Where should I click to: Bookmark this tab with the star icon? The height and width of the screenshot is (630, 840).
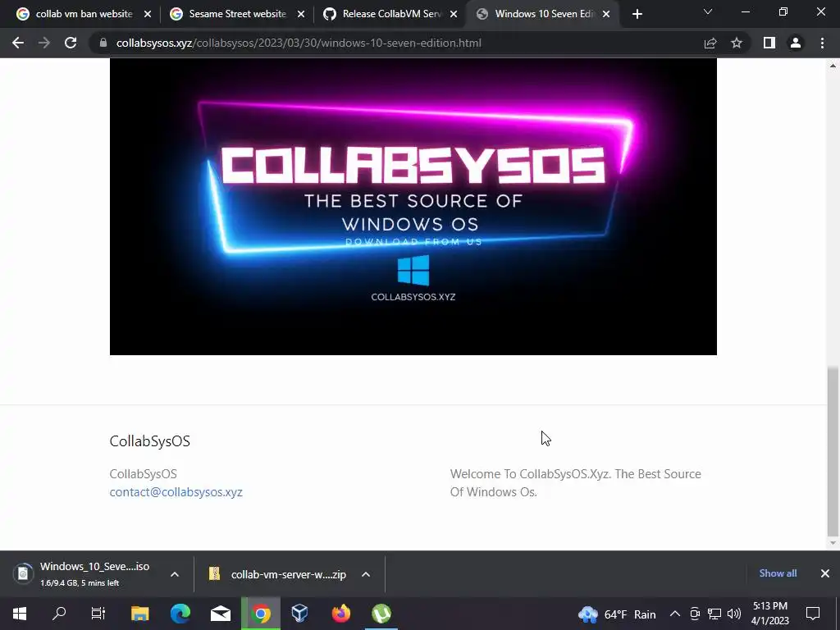(737, 43)
